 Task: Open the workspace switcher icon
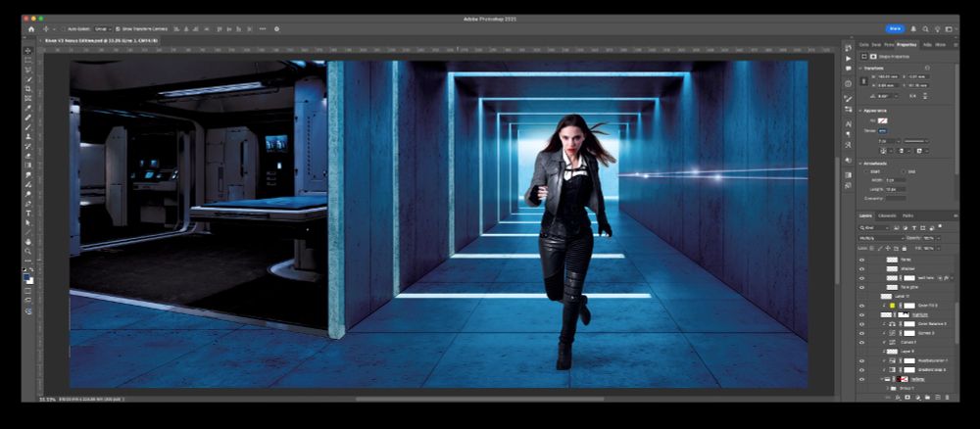[x=950, y=28]
